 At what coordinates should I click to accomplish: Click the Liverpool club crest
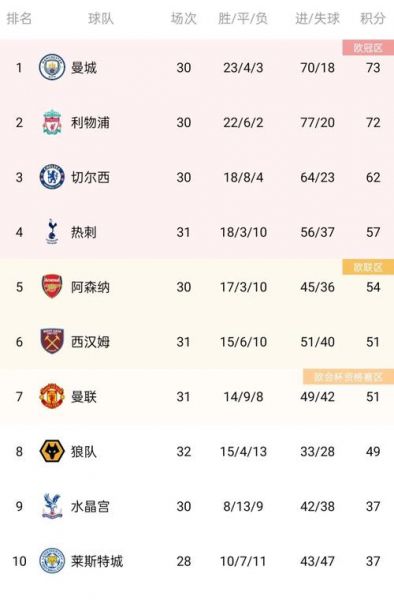[52, 122]
